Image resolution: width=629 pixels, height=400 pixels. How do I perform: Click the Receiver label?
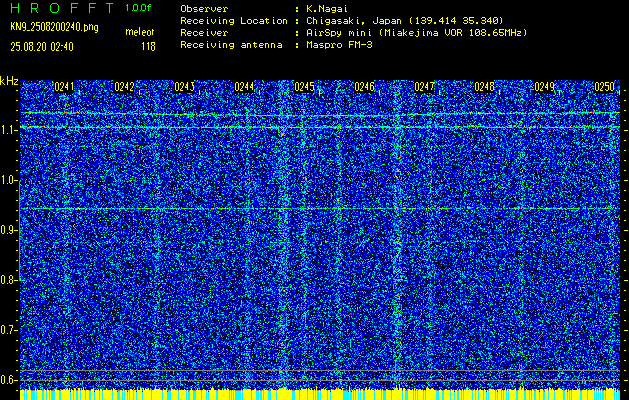(x=204, y=32)
